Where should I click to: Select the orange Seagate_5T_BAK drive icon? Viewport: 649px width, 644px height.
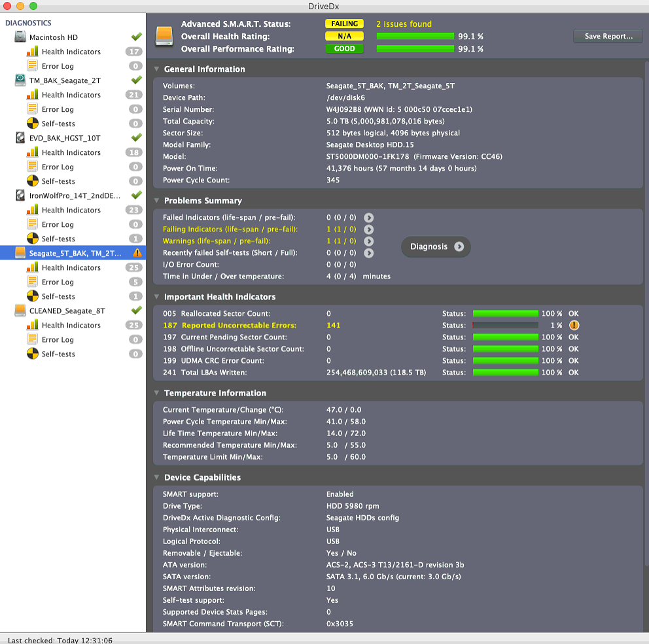20,253
